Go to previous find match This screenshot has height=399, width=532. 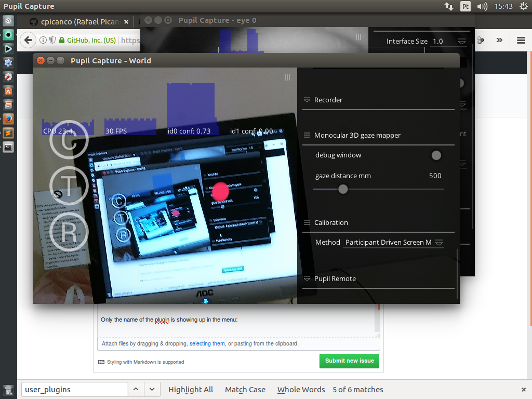pyautogui.click(x=136, y=390)
